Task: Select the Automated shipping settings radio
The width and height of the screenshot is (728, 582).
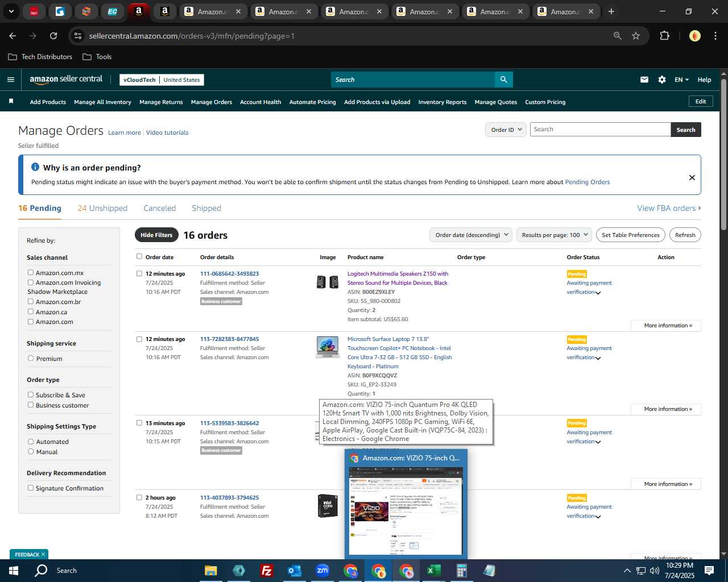Action: (x=31, y=441)
